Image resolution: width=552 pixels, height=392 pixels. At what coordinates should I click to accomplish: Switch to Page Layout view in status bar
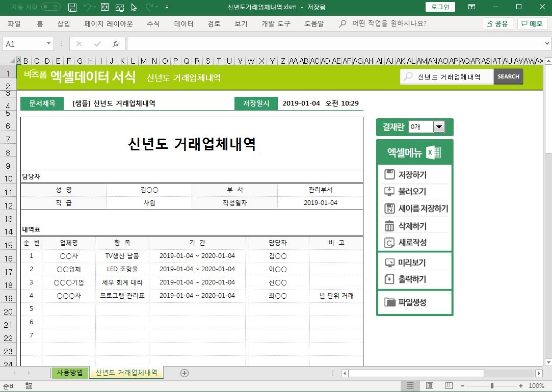click(430, 386)
